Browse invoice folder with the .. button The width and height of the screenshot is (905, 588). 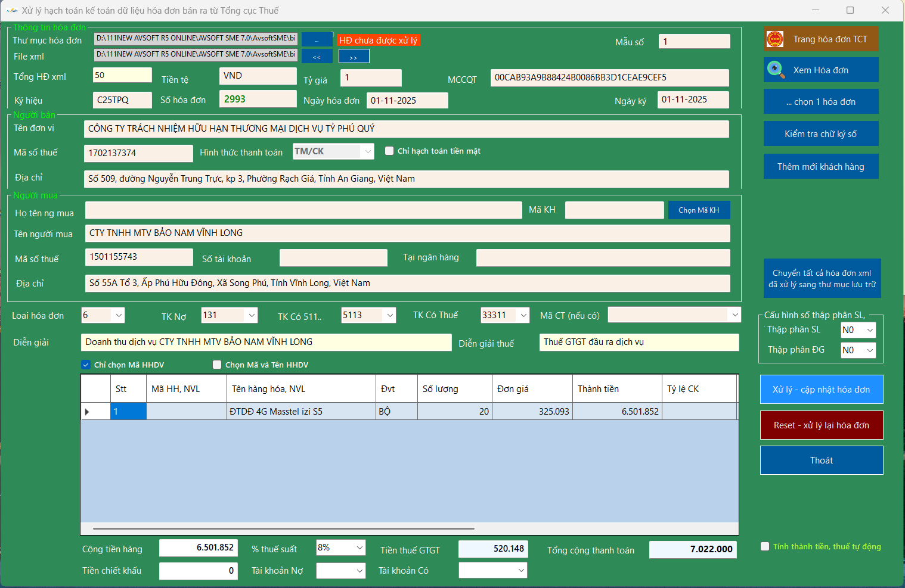pos(317,40)
